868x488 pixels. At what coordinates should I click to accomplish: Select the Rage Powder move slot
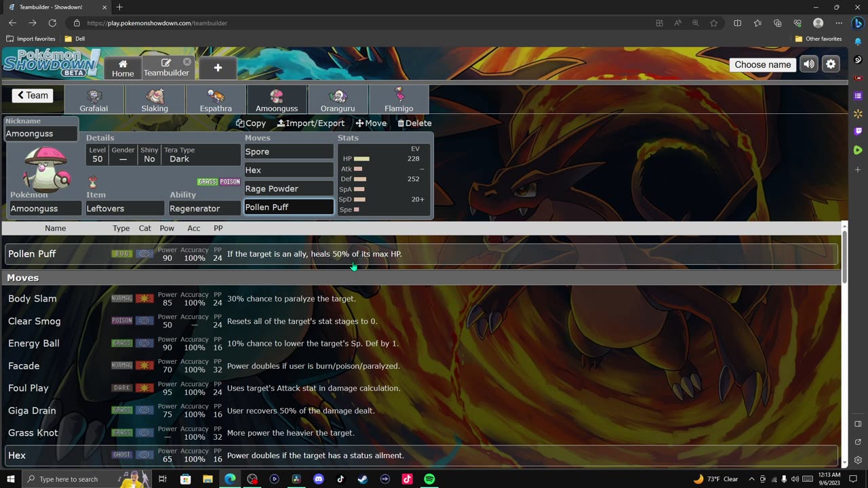[x=289, y=188]
